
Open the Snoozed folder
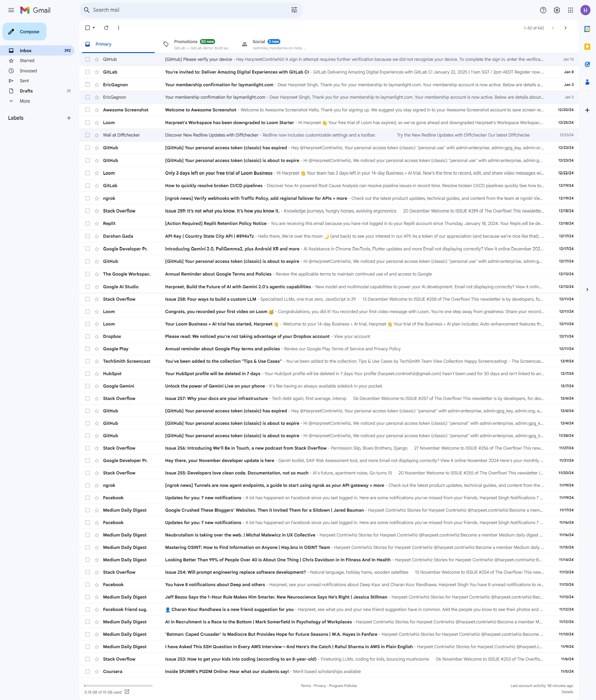[37, 70]
